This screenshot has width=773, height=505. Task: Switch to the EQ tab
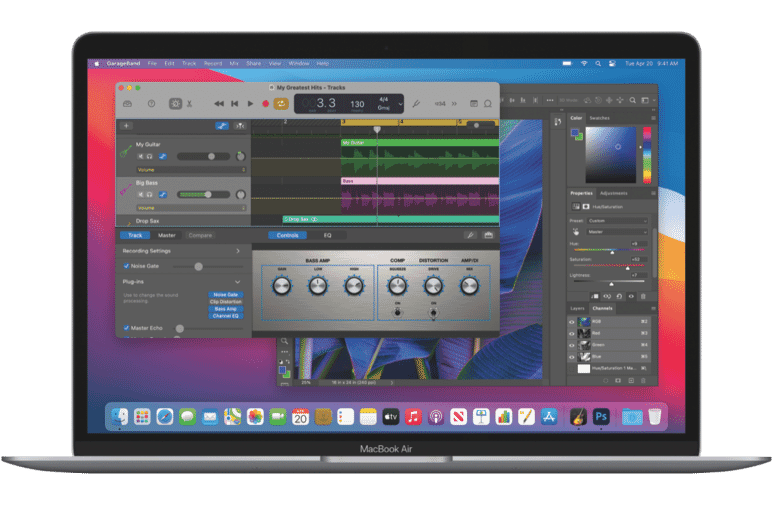coord(327,235)
